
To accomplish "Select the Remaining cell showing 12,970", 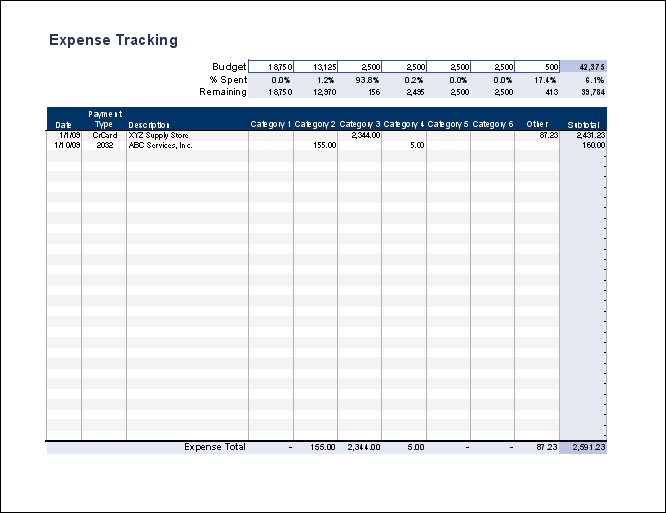I will click(315, 92).
